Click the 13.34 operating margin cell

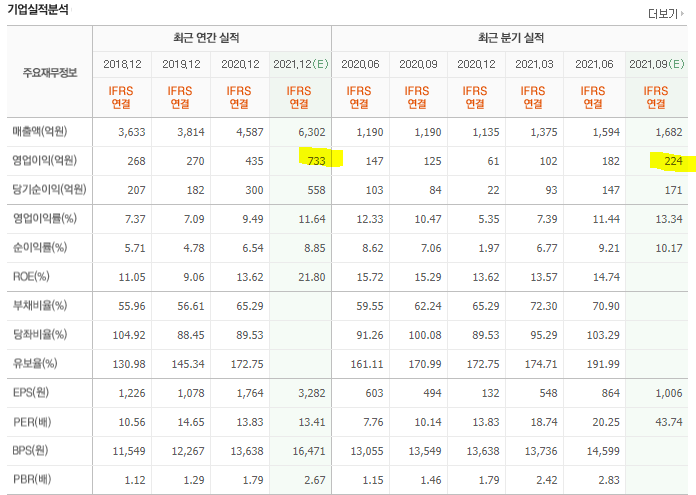(668, 219)
